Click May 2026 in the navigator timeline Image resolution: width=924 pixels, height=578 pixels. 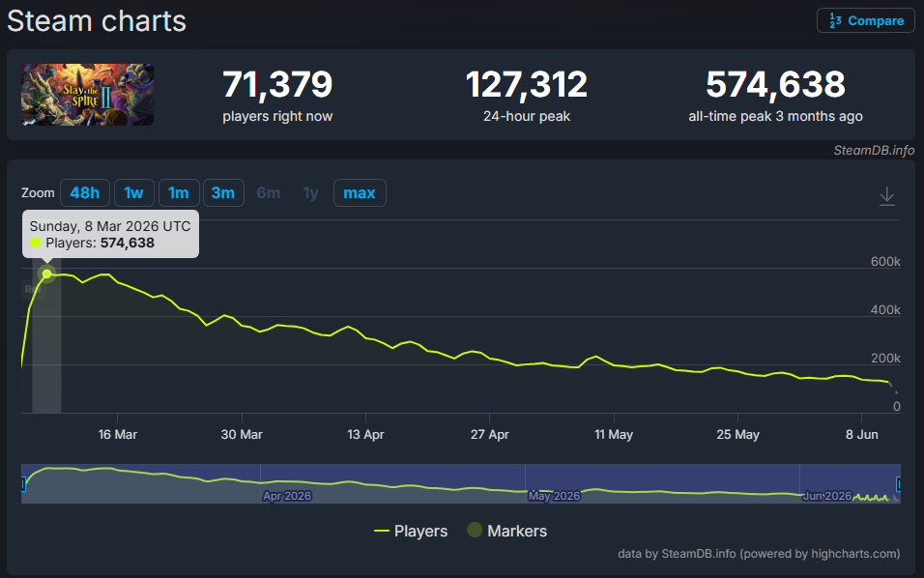pos(554,496)
